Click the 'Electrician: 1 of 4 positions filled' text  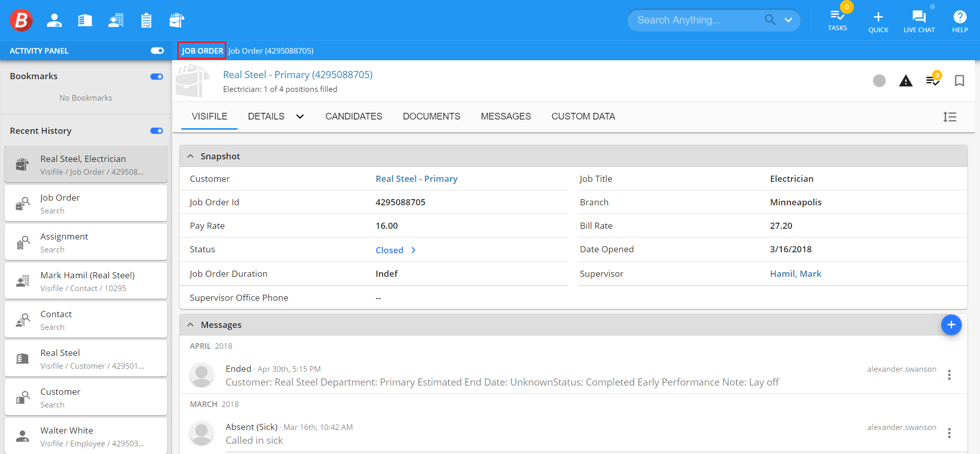280,89
